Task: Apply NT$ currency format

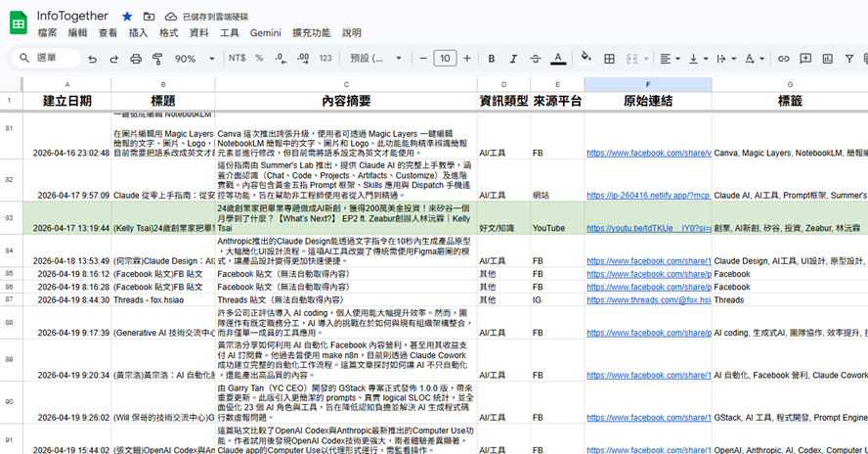Action: pyautogui.click(x=237, y=58)
